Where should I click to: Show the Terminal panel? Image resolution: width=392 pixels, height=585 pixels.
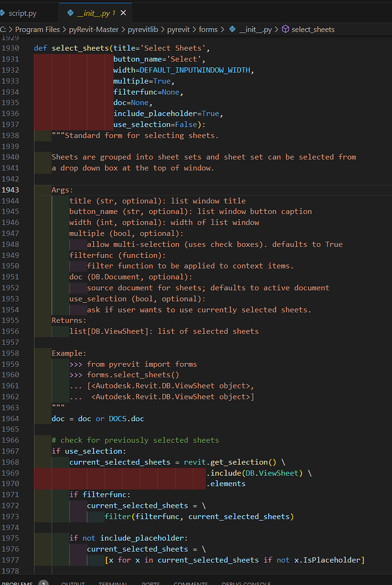(x=113, y=583)
